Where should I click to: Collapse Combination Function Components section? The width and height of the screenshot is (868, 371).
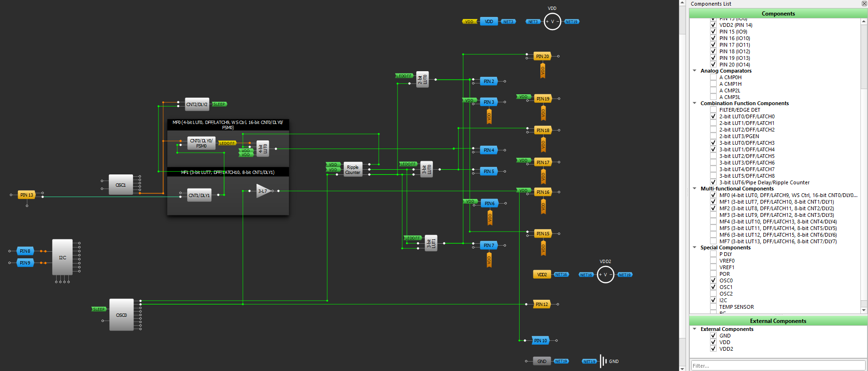coord(694,103)
